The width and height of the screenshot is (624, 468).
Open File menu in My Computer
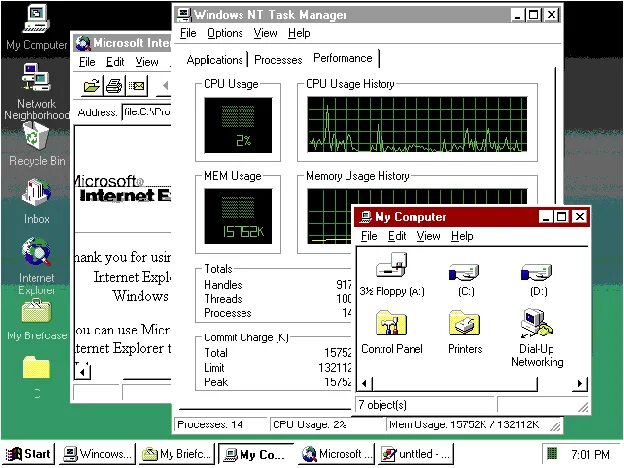(369, 236)
